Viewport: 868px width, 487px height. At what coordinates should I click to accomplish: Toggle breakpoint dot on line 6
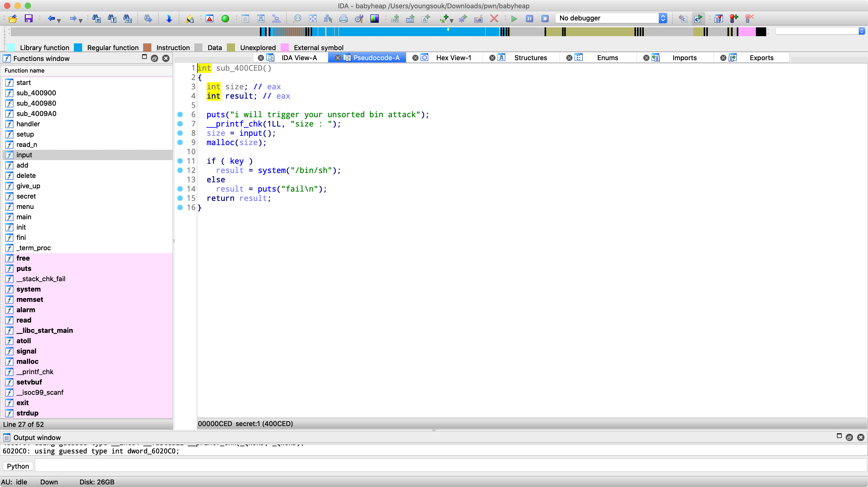(180, 114)
